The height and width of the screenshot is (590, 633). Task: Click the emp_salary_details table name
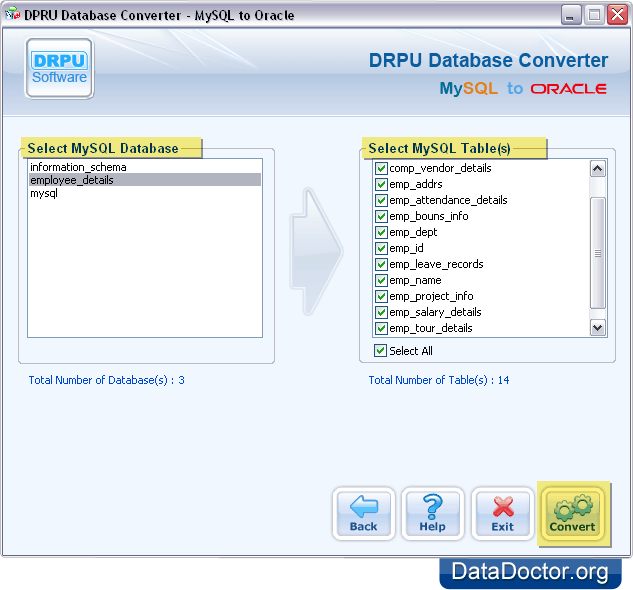coord(435,312)
